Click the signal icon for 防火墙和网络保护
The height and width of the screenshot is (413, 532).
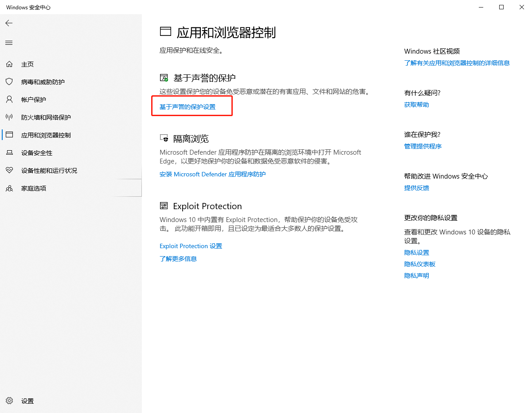[9, 117]
